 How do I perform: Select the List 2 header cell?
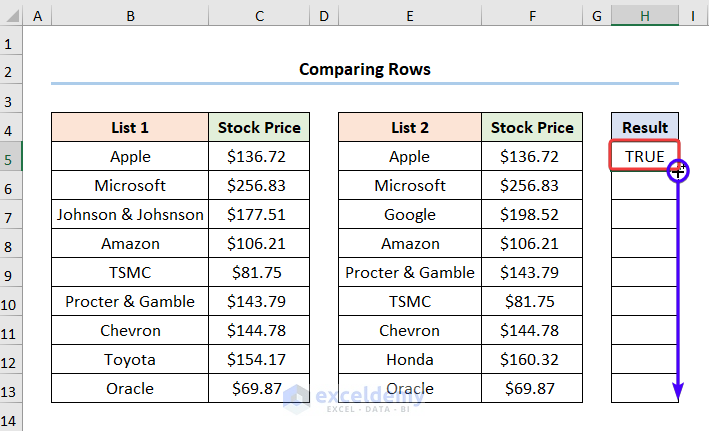(x=410, y=127)
